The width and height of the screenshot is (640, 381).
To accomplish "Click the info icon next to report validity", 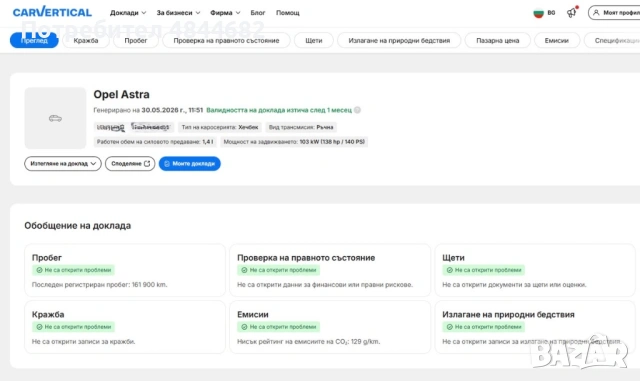I will (x=357, y=110).
